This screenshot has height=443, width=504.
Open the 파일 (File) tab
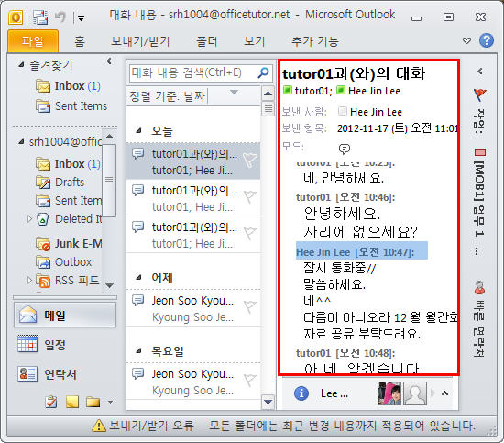33,41
